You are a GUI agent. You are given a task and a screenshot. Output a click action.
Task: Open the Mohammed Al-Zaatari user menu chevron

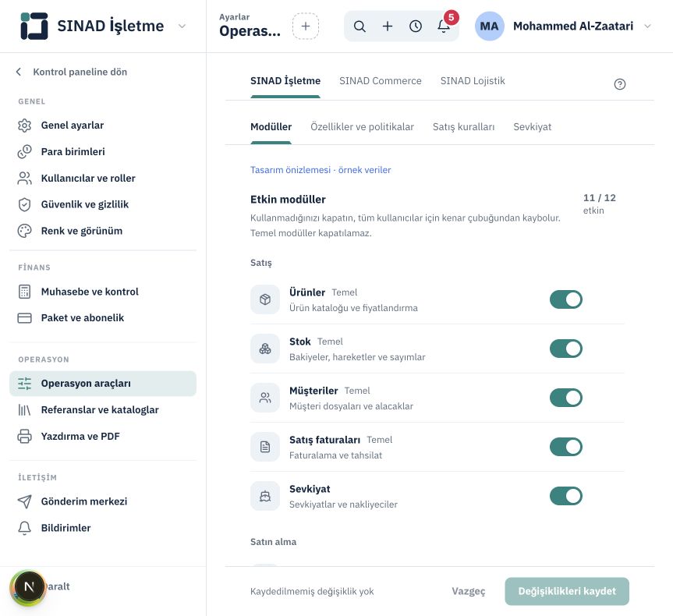point(648,27)
